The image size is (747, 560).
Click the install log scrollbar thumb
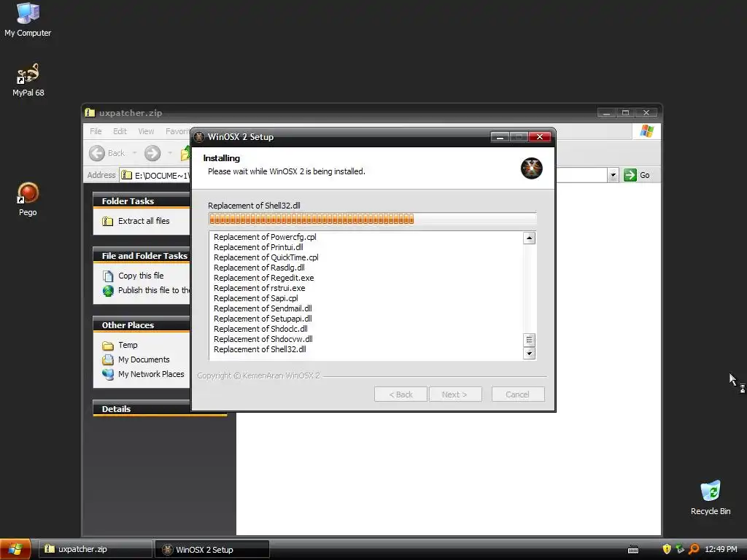[x=529, y=340]
